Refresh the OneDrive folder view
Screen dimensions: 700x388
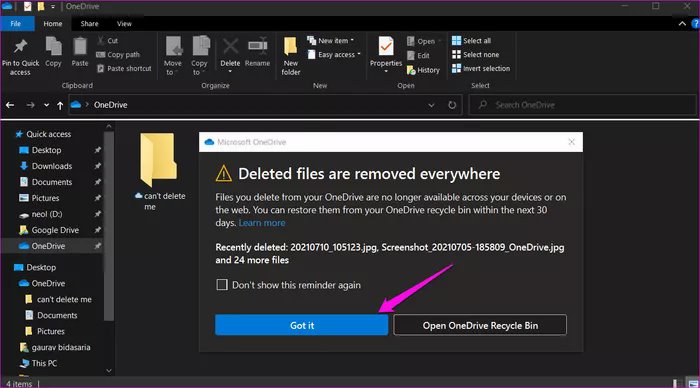[x=452, y=105]
